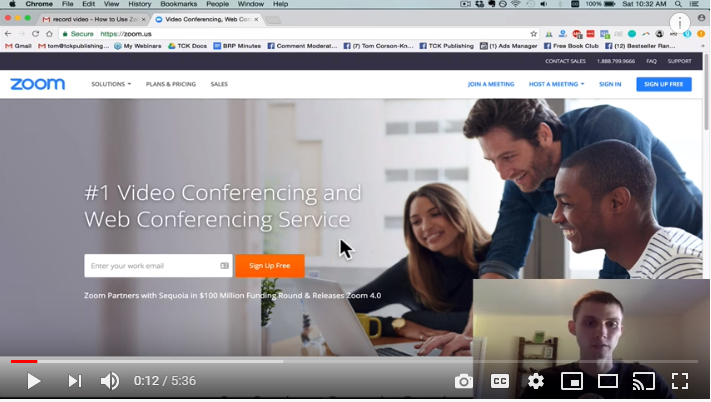Toggle closed captions CC button
The width and height of the screenshot is (711, 402).
pos(500,381)
